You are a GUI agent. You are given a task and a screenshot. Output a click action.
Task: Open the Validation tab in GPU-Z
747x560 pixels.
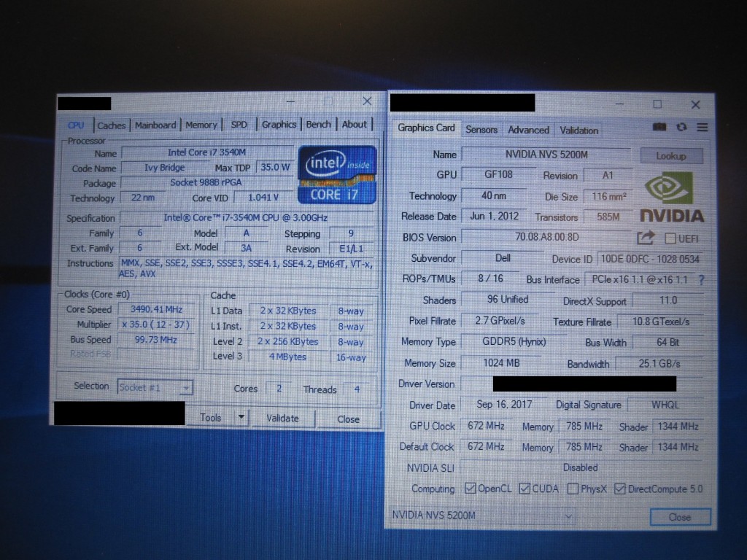[578, 131]
